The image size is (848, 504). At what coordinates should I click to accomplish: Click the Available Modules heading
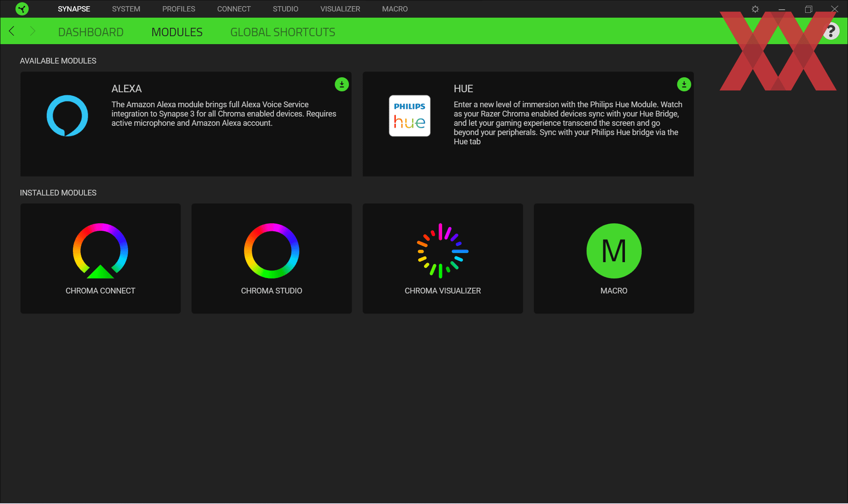tap(58, 61)
